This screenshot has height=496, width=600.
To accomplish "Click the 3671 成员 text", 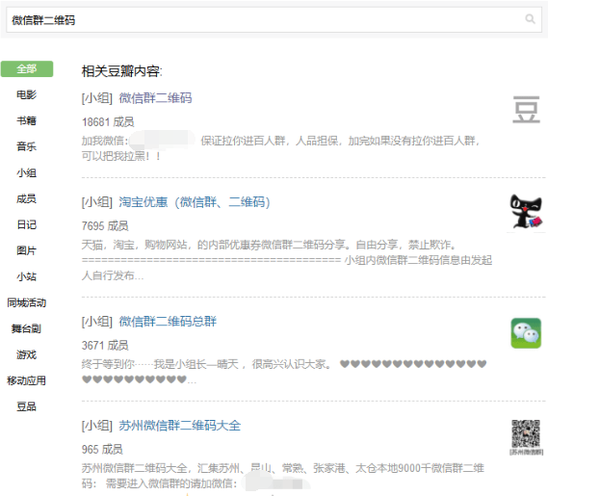I will (x=105, y=346).
